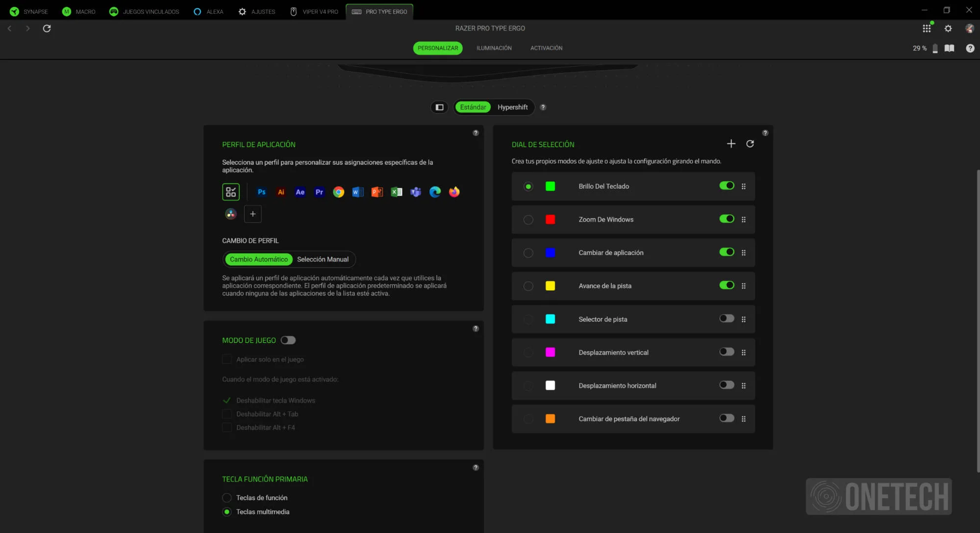980x533 pixels.
Task: Click the green Brillo Del Teclado color swatch
Action: pos(550,186)
